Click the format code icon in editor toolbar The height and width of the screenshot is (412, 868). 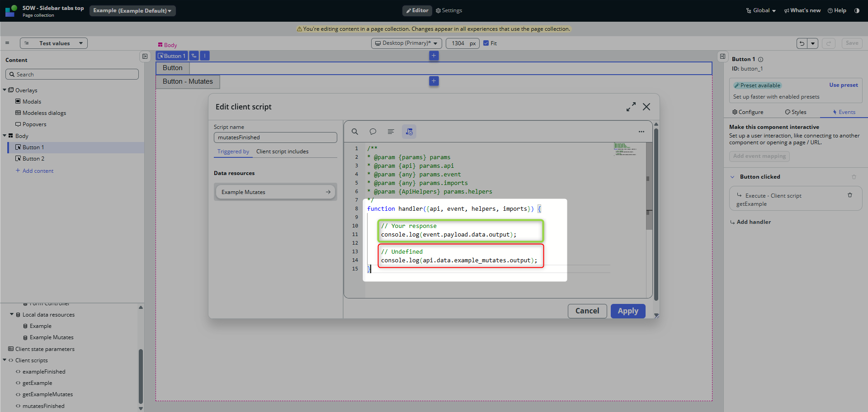pyautogui.click(x=391, y=132)
